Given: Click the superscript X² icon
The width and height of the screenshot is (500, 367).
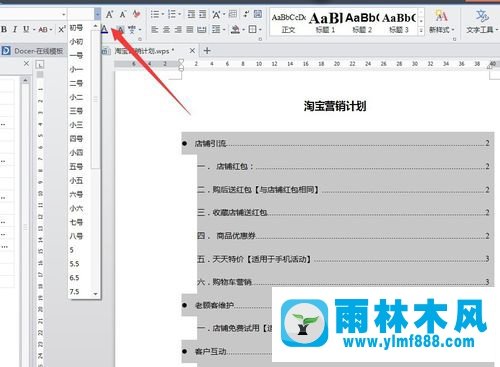Looking at the screenshot, I should tap(61, 29).
